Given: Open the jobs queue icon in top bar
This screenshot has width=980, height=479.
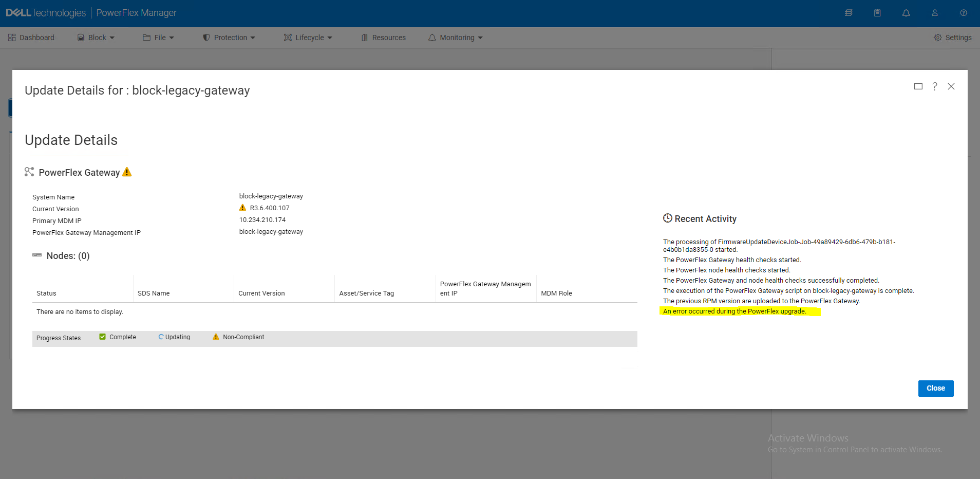Looking at the screenshot, I should pos(849,13).
